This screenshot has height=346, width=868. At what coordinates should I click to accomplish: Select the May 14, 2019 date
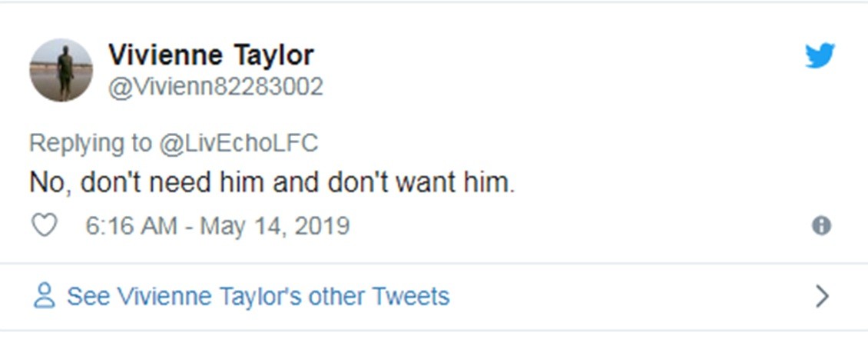coord(275,226)
